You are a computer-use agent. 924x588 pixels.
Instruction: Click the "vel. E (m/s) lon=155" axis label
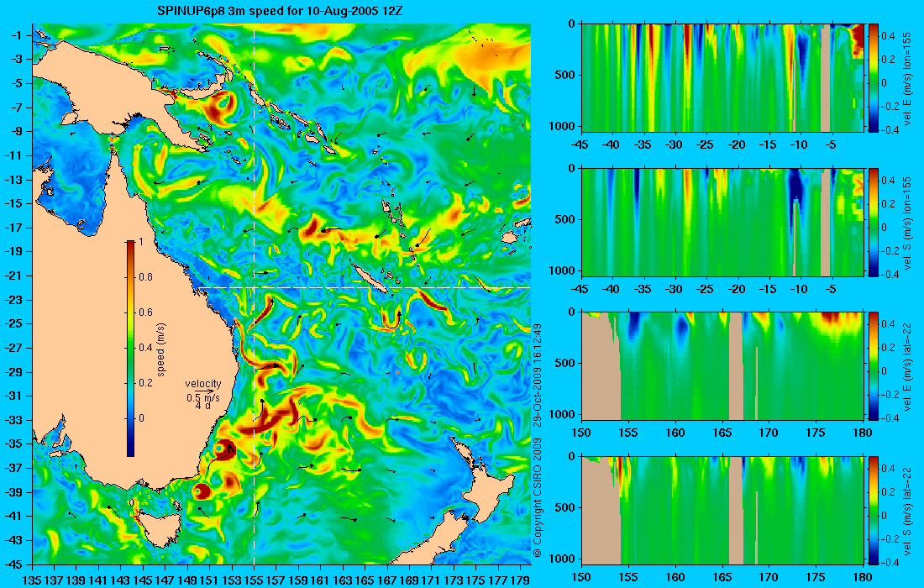click(907, 78)
